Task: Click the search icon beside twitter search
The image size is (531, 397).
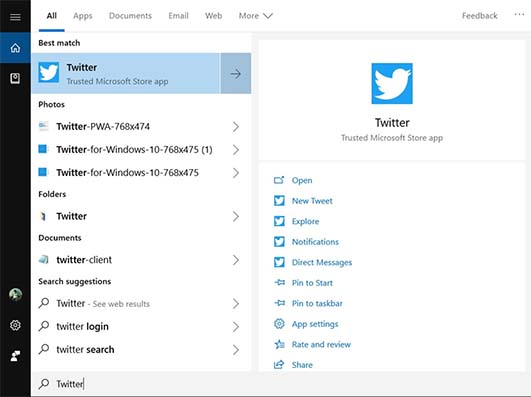Action: (x=44, y=349)
